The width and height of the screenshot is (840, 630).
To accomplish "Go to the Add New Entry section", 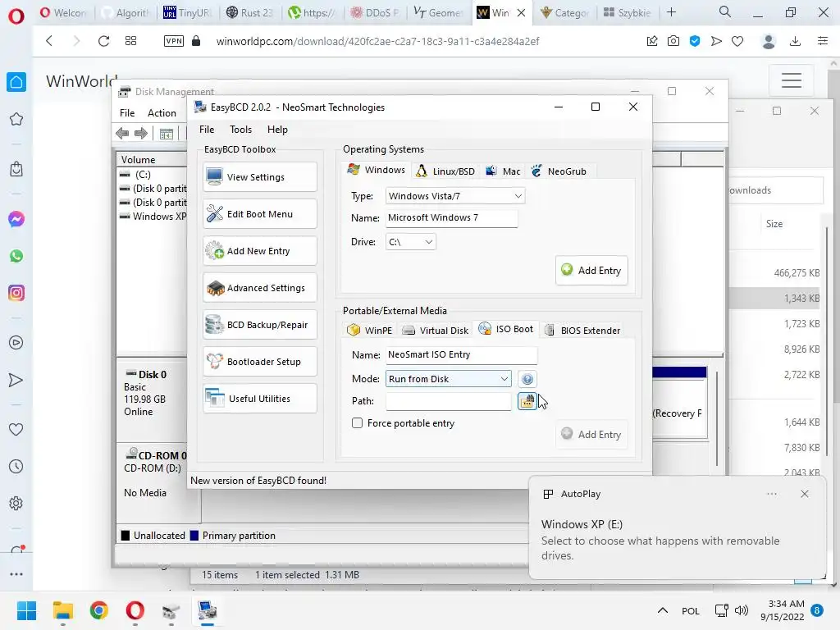I will tap(260, 251).
